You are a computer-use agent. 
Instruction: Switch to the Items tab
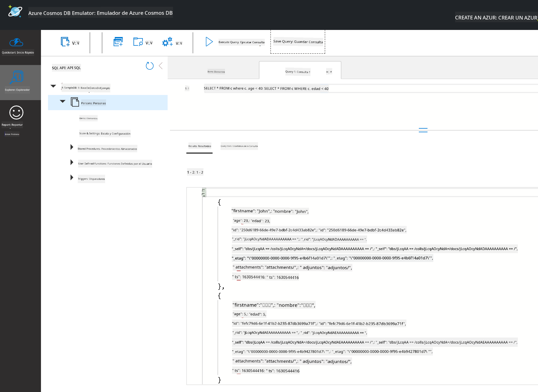[x=216, y=72]
